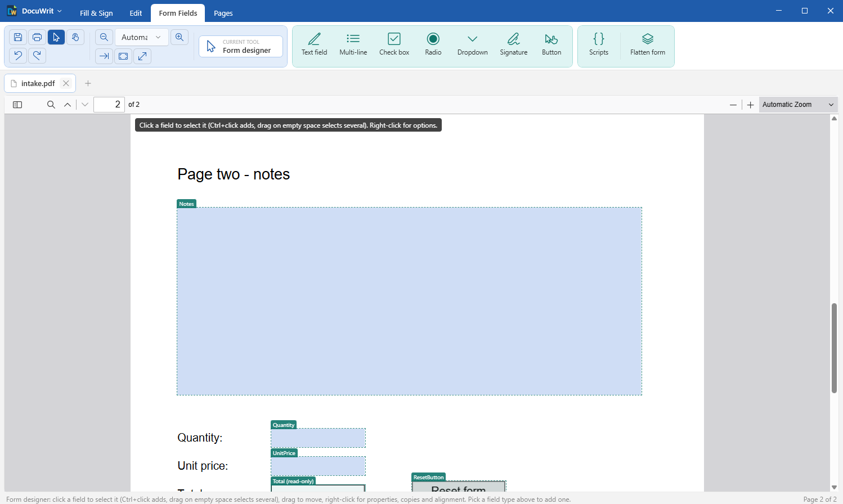The height and width of the screenshot is (504, 843).
Task: Select the Form Fields tab
Action: point(178,13)
